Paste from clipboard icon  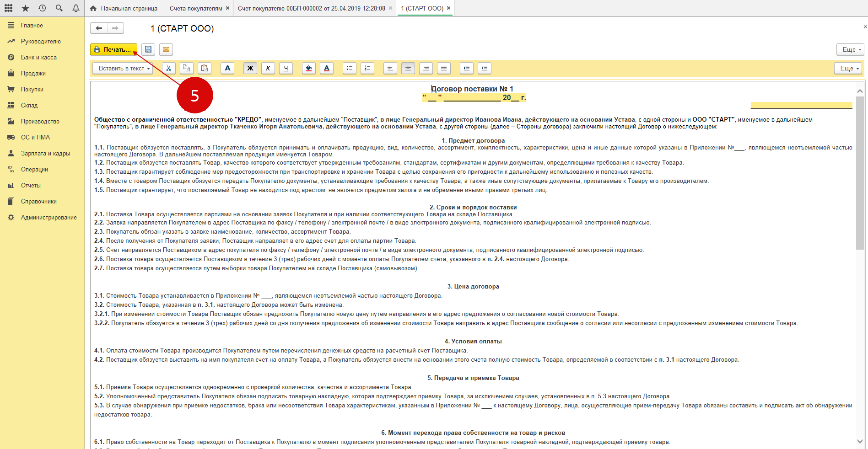(205, 68)
